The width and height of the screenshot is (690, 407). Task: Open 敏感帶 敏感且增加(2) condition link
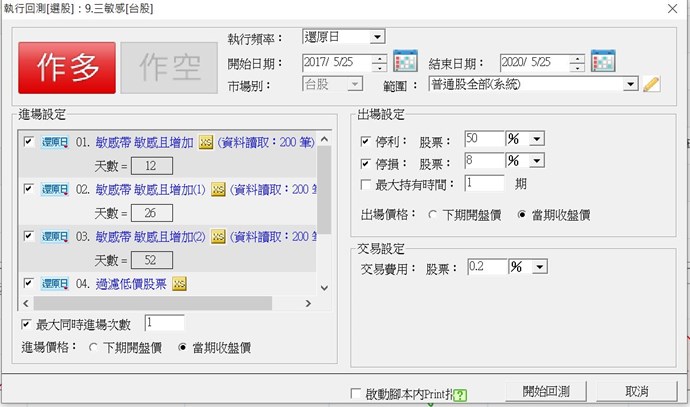click(x=150, y=237)
